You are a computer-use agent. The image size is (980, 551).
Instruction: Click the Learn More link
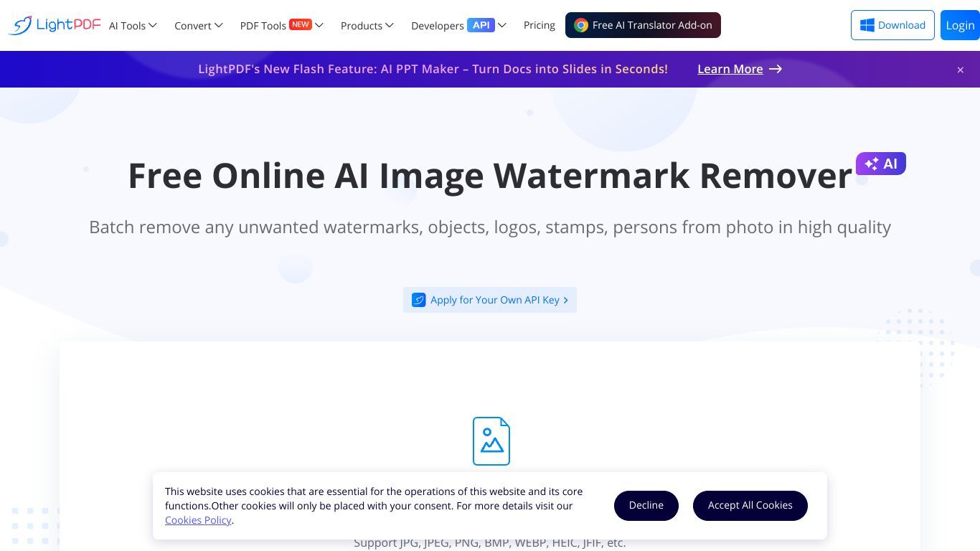click(x=730, y=69)
